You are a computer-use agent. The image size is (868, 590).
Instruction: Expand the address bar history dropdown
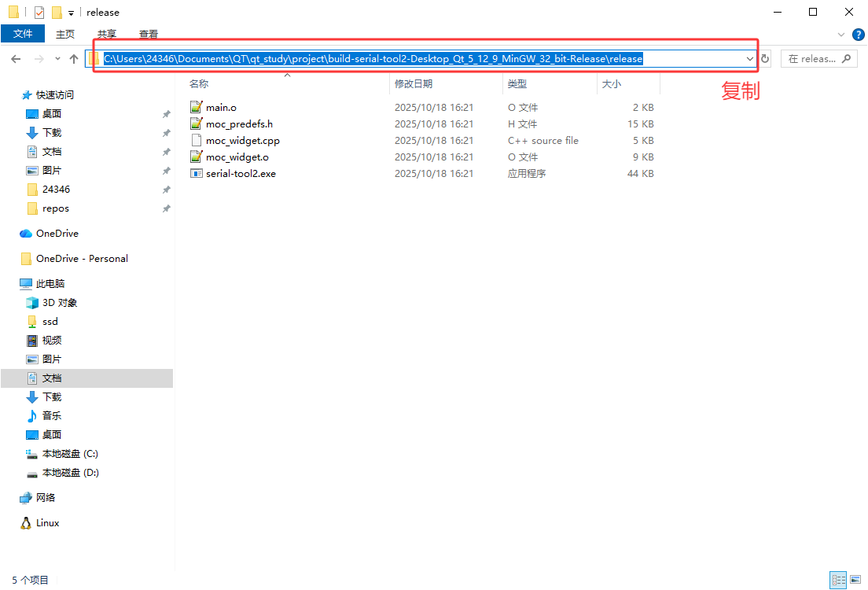pos(749,59)
